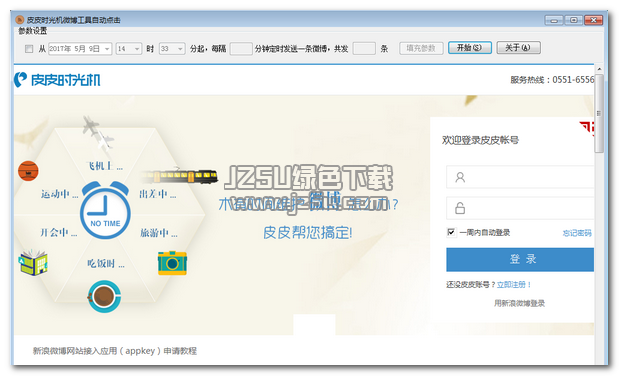Open the date picker showing 2017年 5月 9日
The width and height of the screenshot is (619, 376).
pos(80,49)
